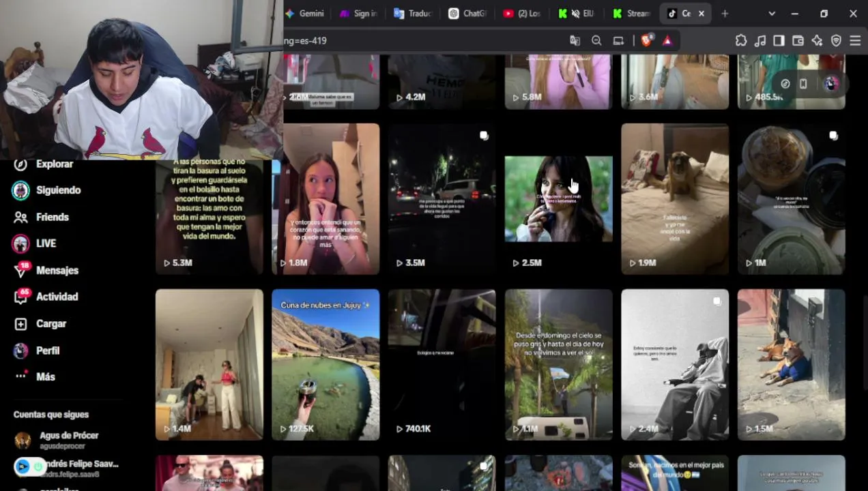Click the floating phone icon over the feed
Viewport: 868px width, 491px height.
pos(803,83)
